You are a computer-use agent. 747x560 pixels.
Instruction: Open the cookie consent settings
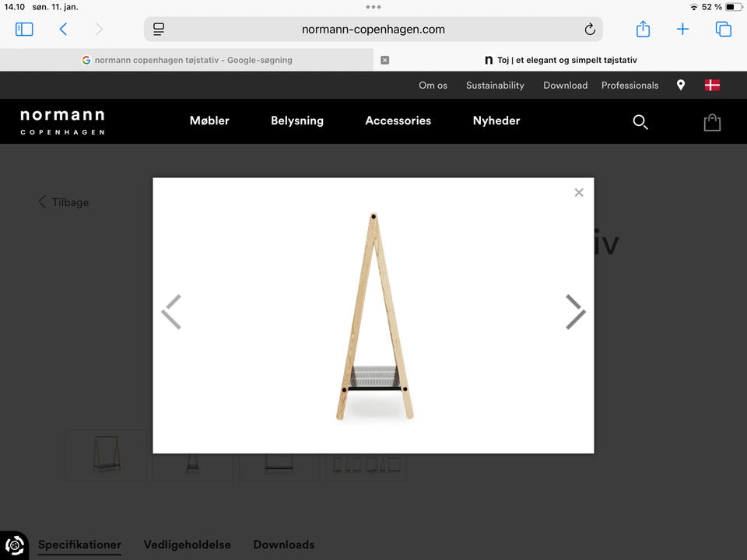pos(15,545)
